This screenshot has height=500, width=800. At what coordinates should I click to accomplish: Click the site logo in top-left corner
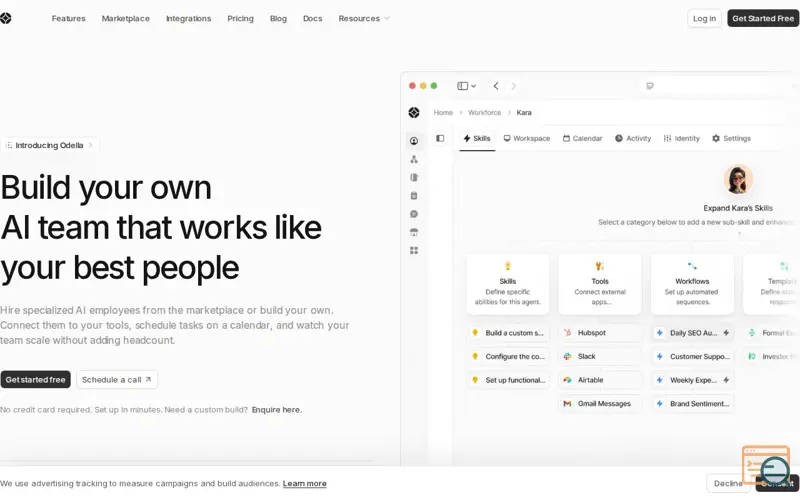pyautogui.click(x=6, y=18)
